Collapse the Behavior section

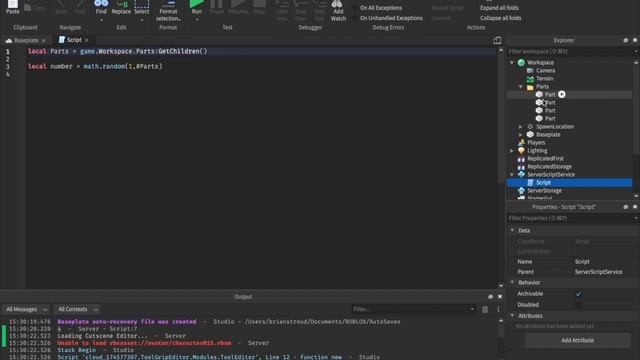coord(512,282)
